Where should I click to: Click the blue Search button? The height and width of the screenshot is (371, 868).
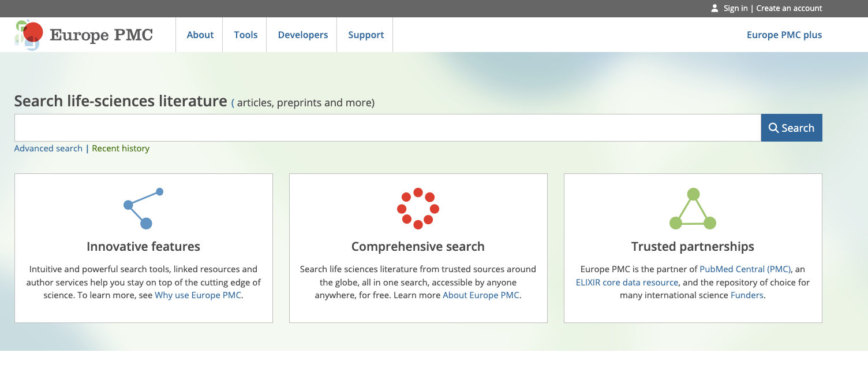(x=792, y=128)
